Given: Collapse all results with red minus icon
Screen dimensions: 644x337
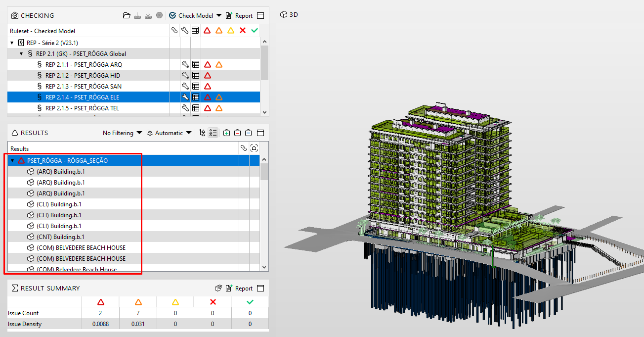Looking at the screenshot, I should coord(238,133).
